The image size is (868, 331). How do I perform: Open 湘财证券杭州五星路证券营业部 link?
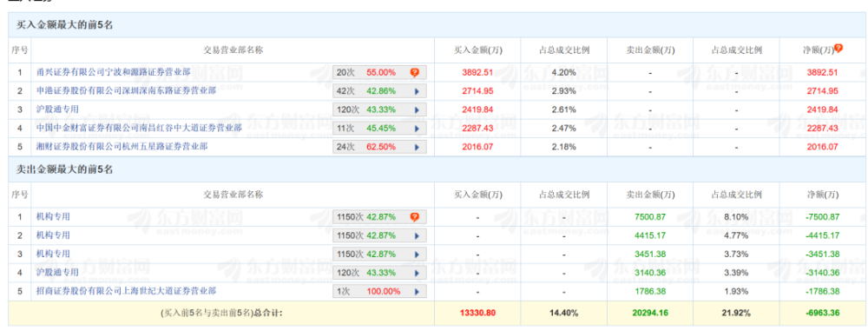(126, 147)
